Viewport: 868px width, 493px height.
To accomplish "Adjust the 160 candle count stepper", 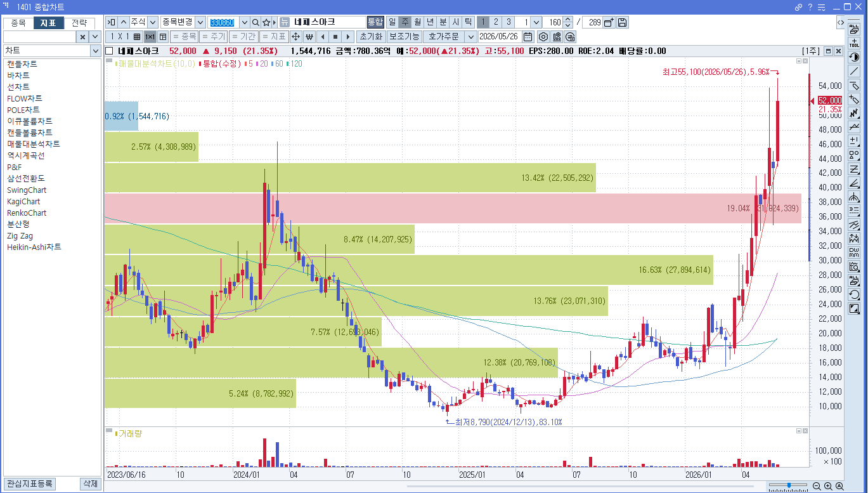I will pyautogui.click(x=567, y=22).
